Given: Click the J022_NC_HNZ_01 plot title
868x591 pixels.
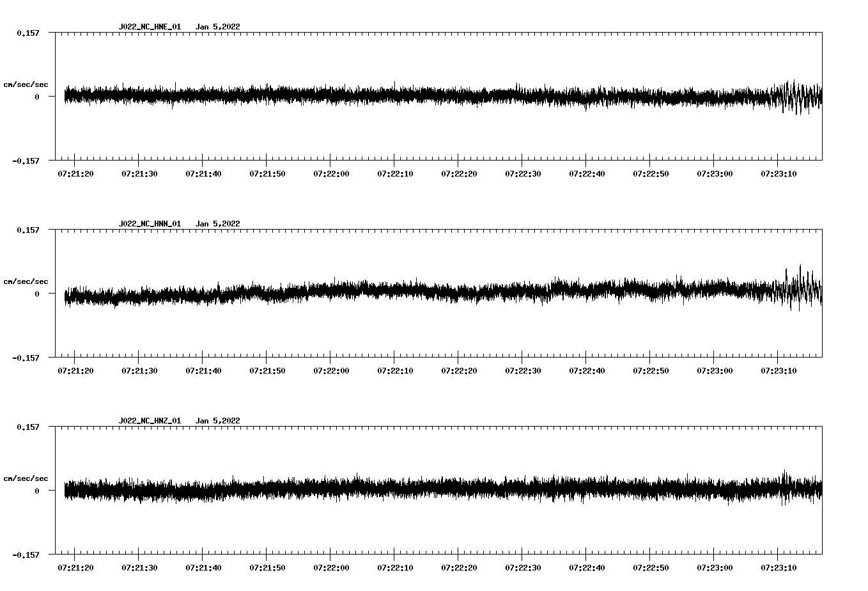Looking at the screenshot, I should tap(150, 421).
